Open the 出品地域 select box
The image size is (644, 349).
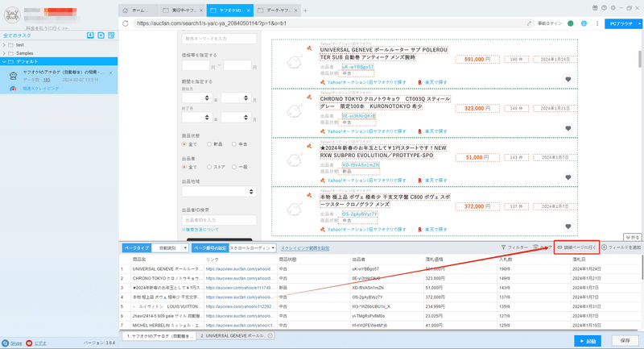219,192
